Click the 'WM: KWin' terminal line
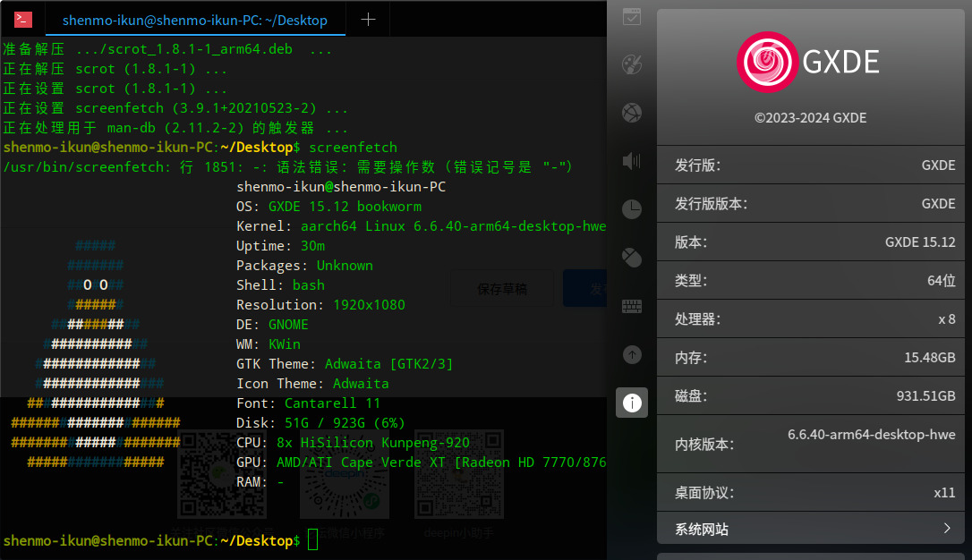Viewport: 972px width, 560px height. (269, 344)
